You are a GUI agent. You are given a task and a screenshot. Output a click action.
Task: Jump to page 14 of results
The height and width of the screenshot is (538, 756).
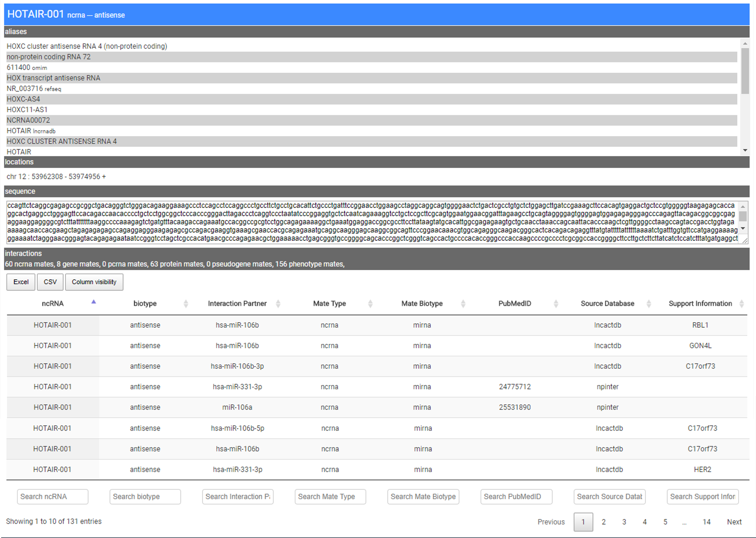click(x=707, y=522)
